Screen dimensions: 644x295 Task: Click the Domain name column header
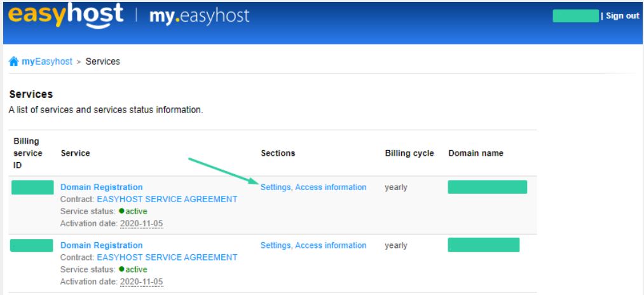point(476,153)
